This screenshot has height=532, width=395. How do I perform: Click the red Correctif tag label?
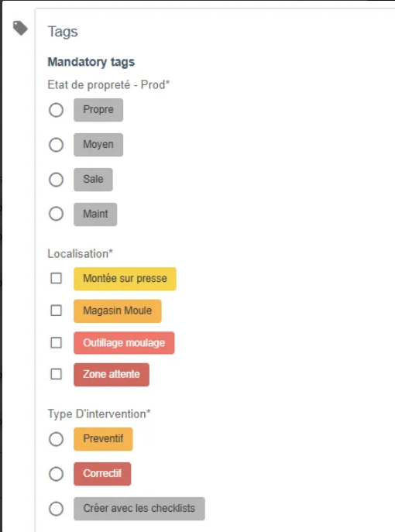coord(102,474)
